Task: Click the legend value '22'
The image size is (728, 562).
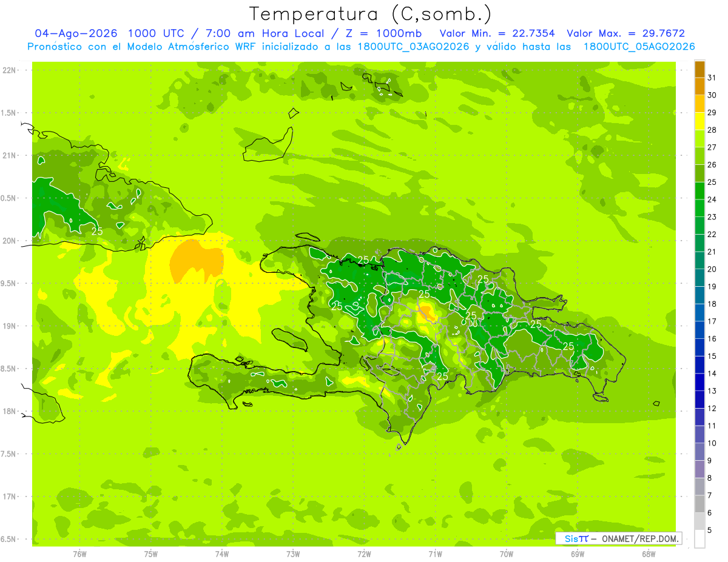Action: click(x=712, y=234)
